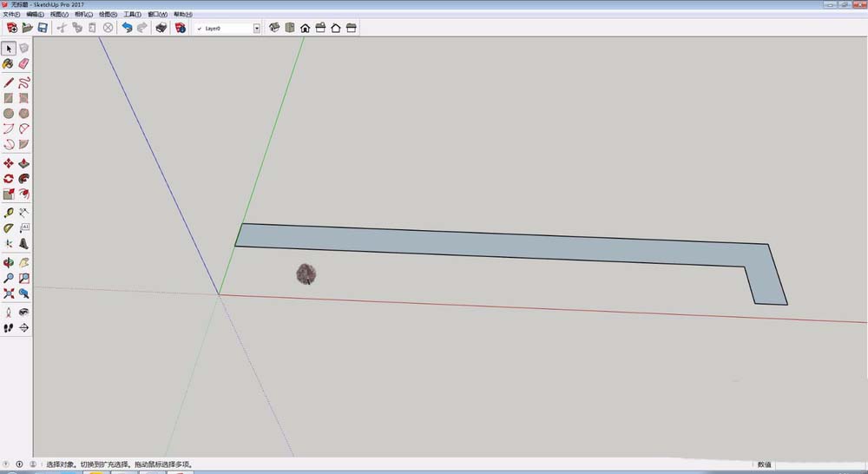This screenshot has width=868, height=474.
Task: Open the Layer0 layer dropdown
Action: click(x=257, y=28)
